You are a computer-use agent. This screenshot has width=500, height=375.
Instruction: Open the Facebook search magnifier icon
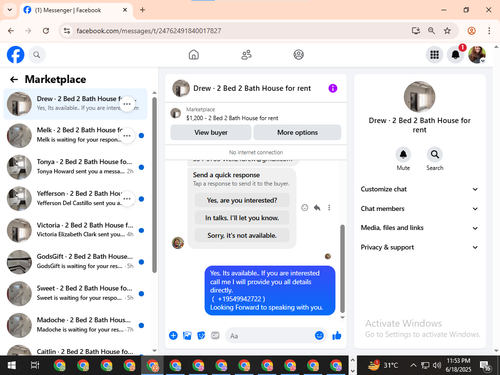pyautogui.click(x=37, y=55)
